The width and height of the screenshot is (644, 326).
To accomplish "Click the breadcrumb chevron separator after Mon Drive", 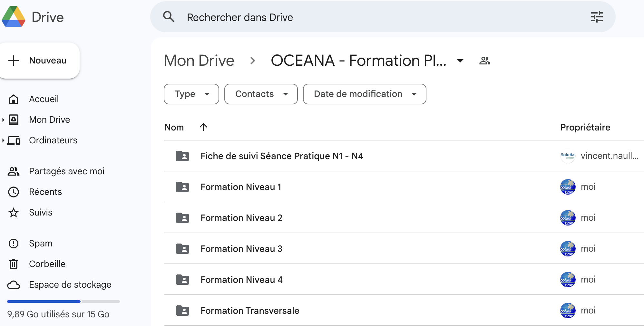I will (253, 61).
